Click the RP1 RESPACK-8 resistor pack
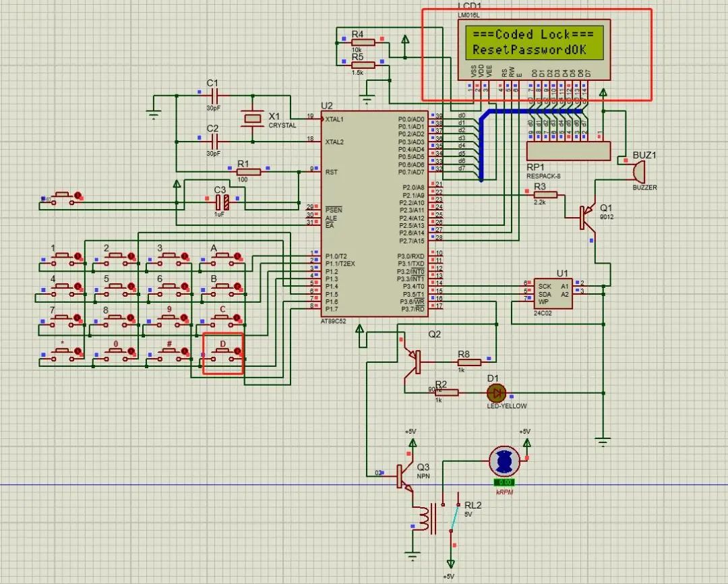Viewport: 728px width, 584px height. 568,151
